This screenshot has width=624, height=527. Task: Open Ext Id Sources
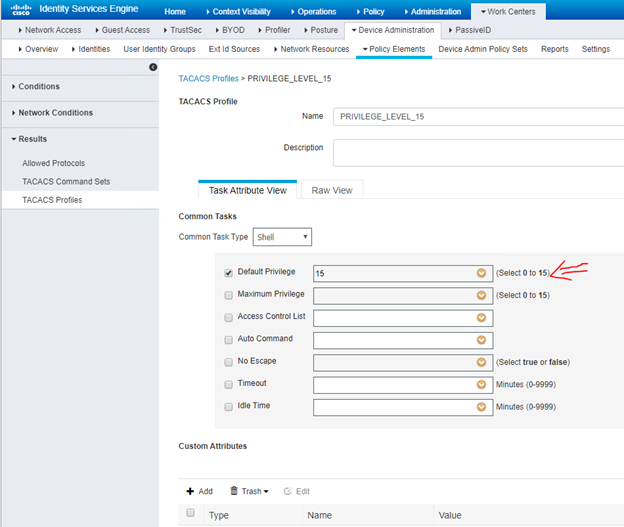pos(234,49)
